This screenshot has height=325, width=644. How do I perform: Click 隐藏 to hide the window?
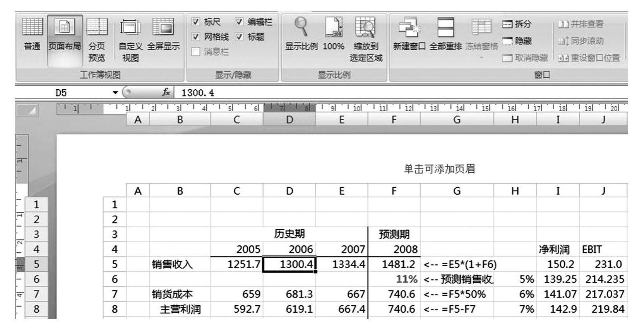517,41
